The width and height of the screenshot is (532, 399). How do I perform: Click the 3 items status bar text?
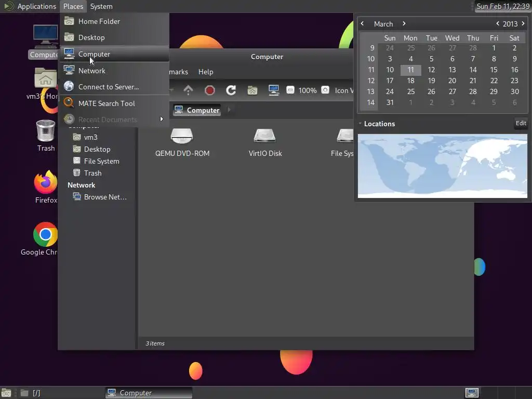(x=155, y=343)
